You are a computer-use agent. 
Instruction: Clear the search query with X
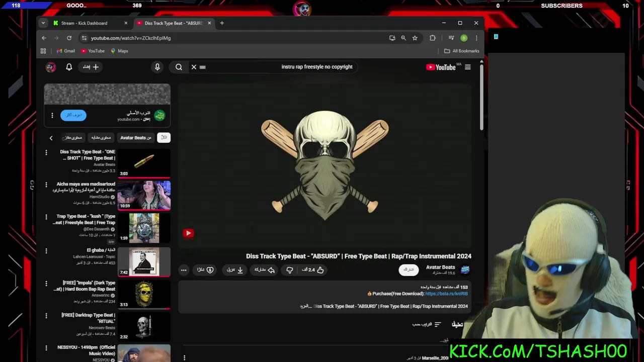[194, 67]
